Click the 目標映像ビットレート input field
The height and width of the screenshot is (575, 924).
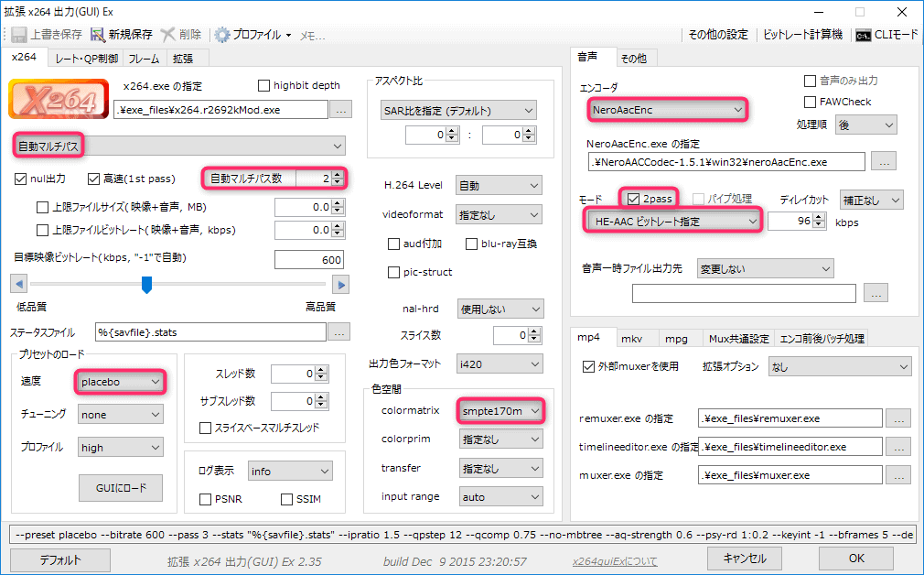pos(310,260)
